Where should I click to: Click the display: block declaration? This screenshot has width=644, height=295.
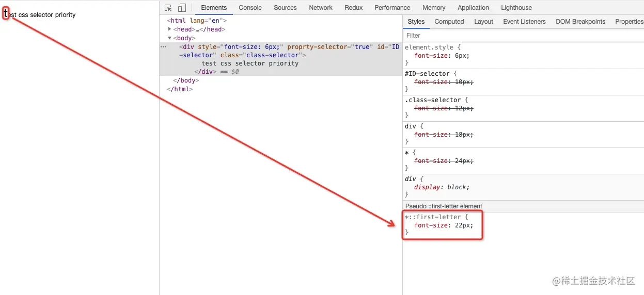(x=442, y=187)
